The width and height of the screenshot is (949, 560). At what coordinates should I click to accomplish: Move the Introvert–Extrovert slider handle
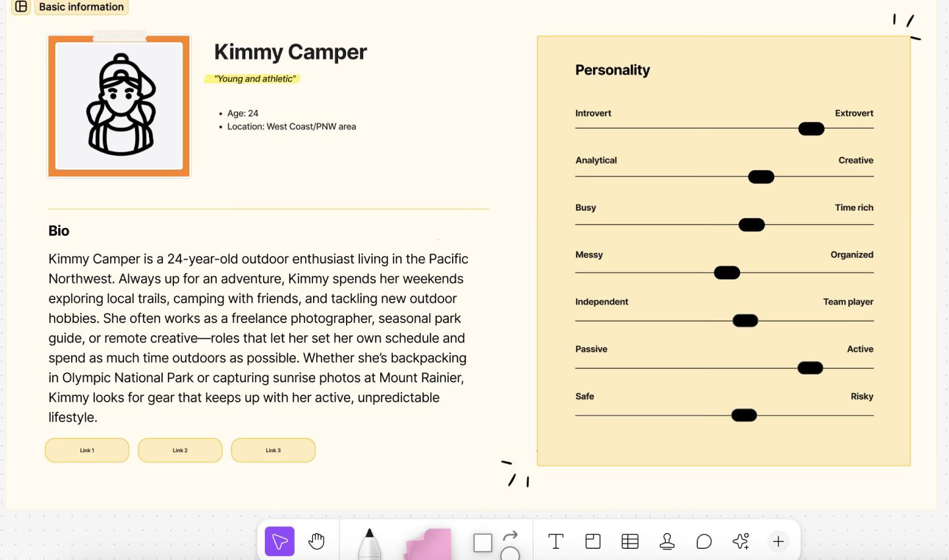(x=811, y=128)
